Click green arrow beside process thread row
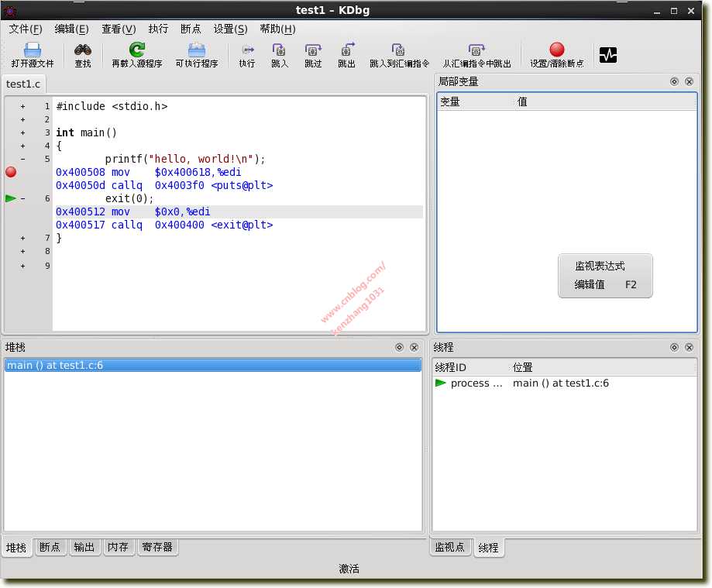The image size is (712, 588). [x=441, y=383]
